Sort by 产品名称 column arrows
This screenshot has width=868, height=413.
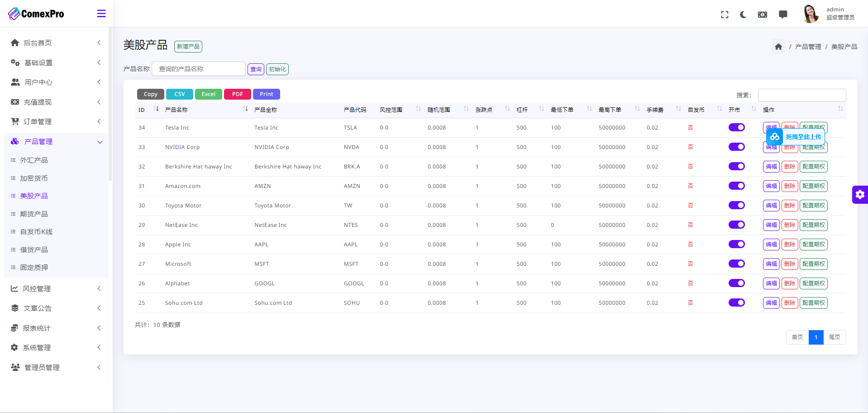click(245, 109)
